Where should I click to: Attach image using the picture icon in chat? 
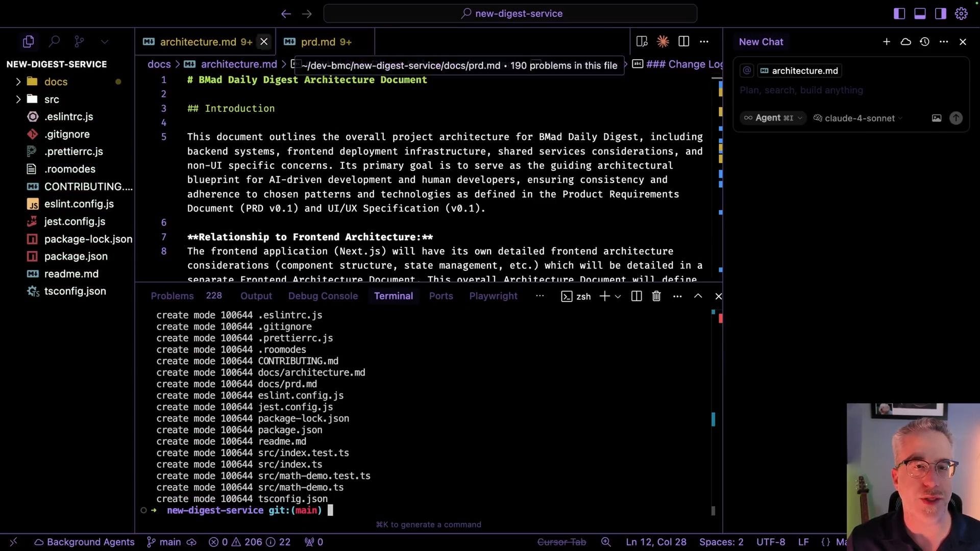point(936,118)
